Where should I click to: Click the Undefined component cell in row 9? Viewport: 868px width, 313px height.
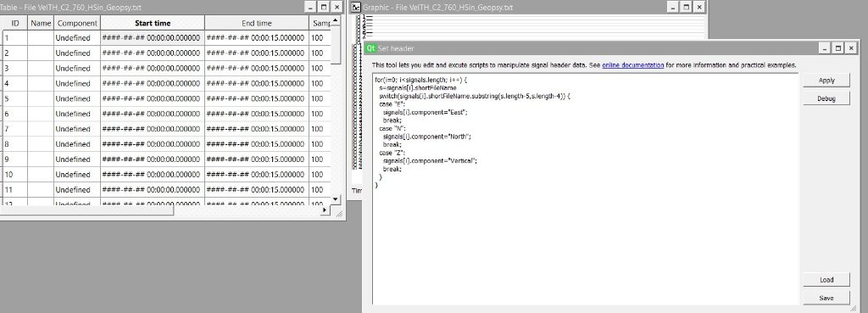77,159
